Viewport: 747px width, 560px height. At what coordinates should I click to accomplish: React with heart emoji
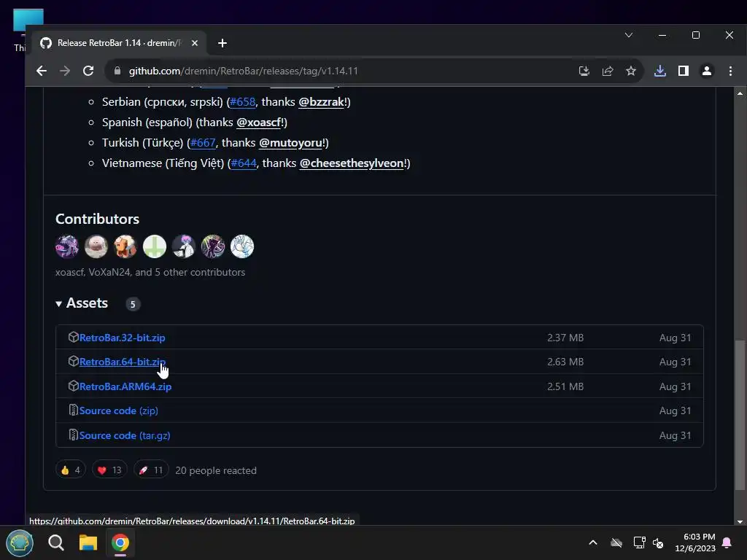coord(109,470)
